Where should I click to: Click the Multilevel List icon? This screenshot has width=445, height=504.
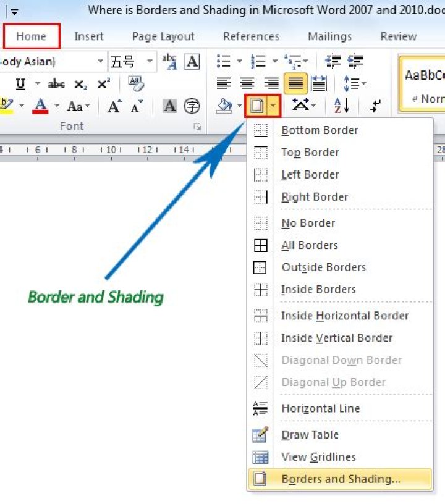(292, 61)
